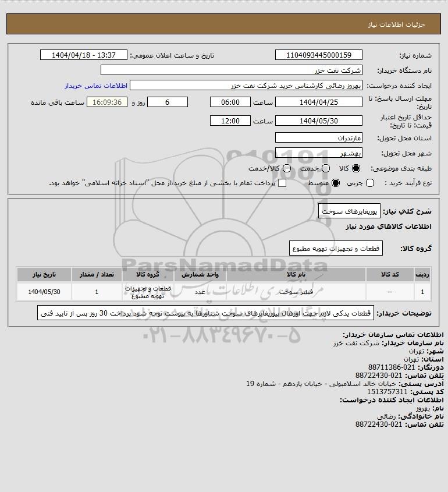Screen dimensions: 448x492
Task: Click the ردیف column header
Action: click(422, 275)
